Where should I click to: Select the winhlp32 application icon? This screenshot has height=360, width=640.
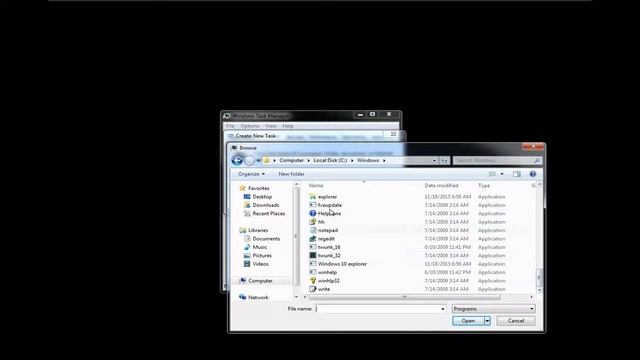point(313,280)
